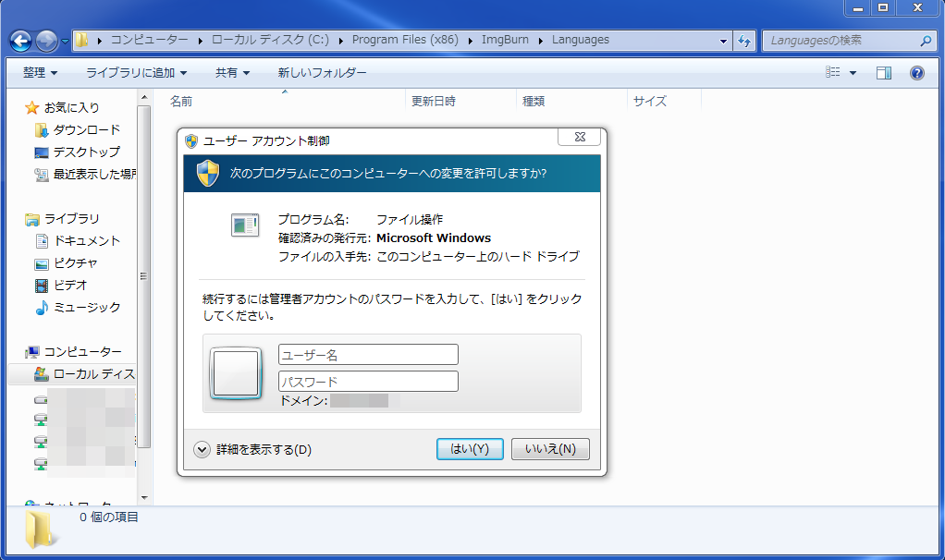Click the blue help question mark icon
Viewport: 945px width, 560px height.
coord(916,73)
